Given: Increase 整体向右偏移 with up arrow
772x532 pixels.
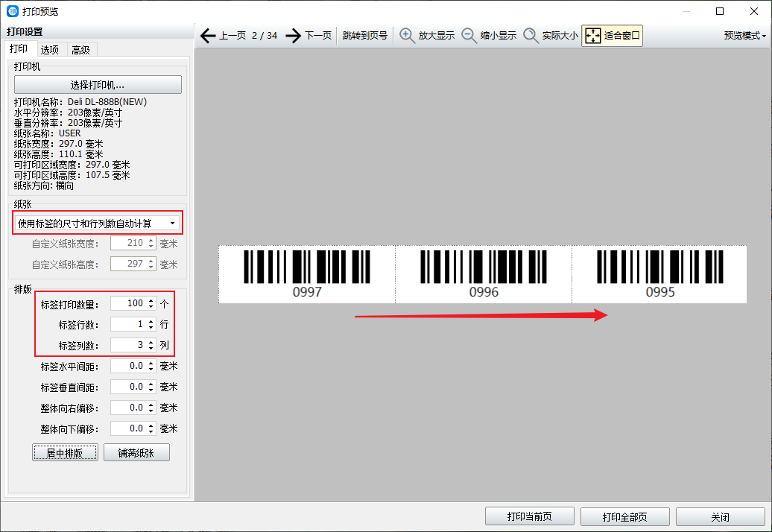Looking at the screenshot, I should coord(151,405).
